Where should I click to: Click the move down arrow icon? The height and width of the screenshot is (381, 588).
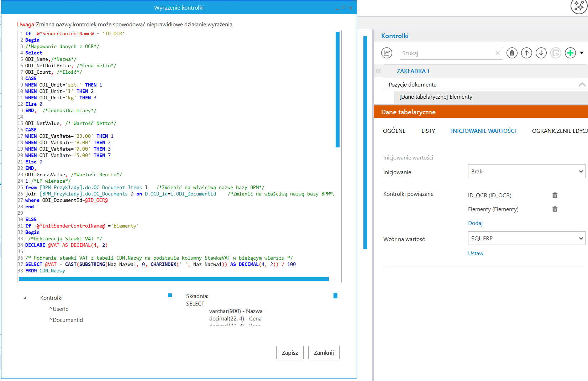[541, 53]
